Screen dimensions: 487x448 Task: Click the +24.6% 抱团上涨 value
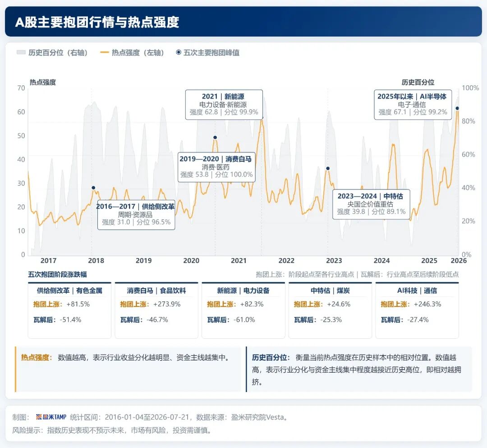point(339,304)
